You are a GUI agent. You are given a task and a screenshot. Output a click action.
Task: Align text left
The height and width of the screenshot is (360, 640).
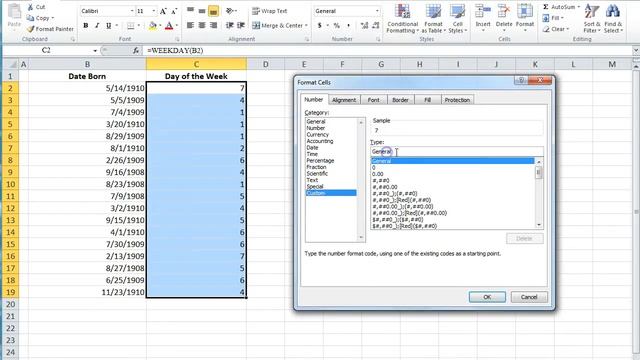tap(190, 25)
